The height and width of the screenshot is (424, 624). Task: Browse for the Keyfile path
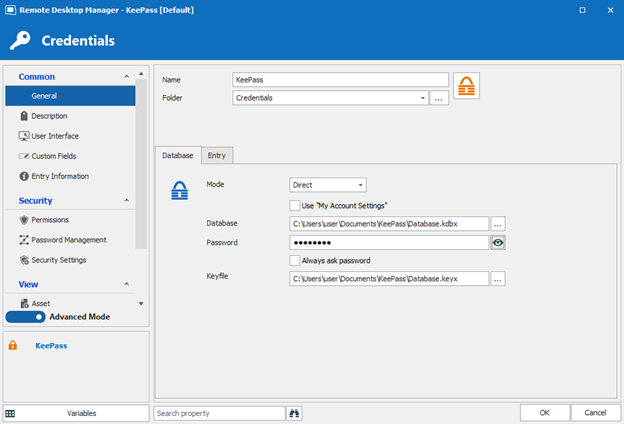point(497,279)
